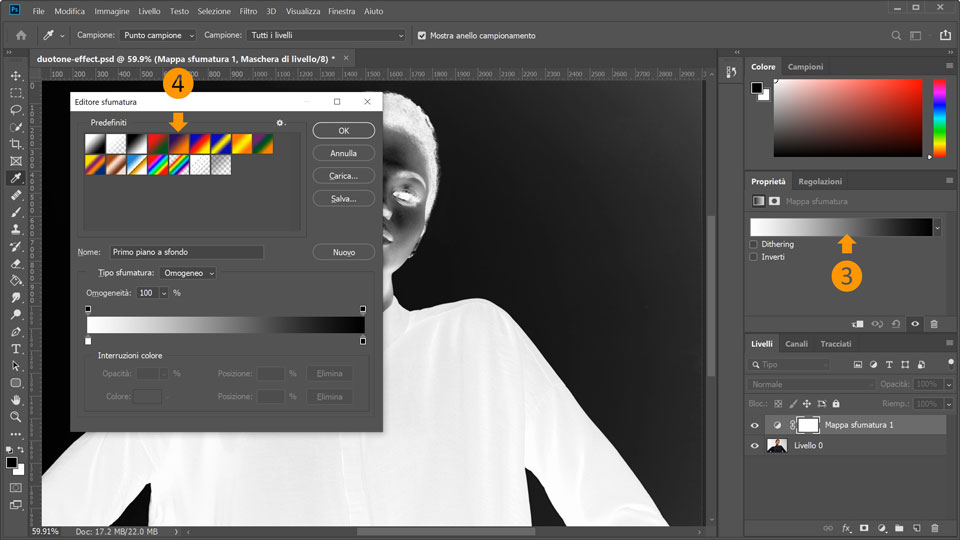Image resolution: width=960 pixels, height=540 pixels.
Task: Create new group folder icon
Action: point(899,528)
